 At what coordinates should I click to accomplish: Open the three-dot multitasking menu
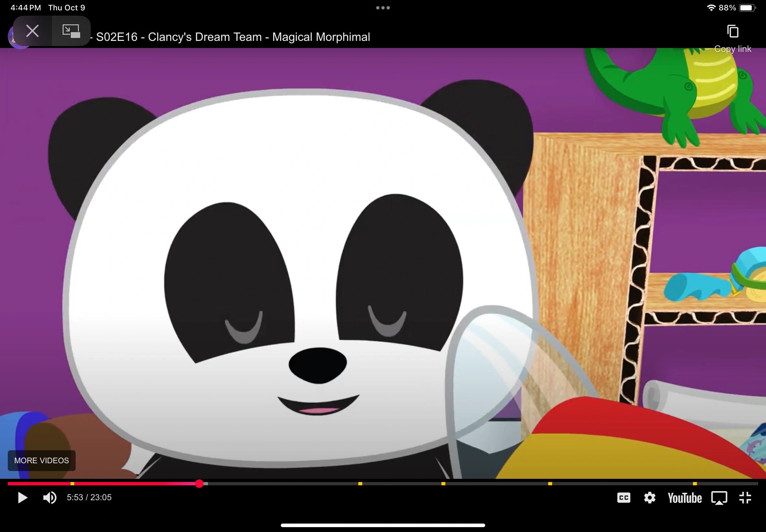383,8
